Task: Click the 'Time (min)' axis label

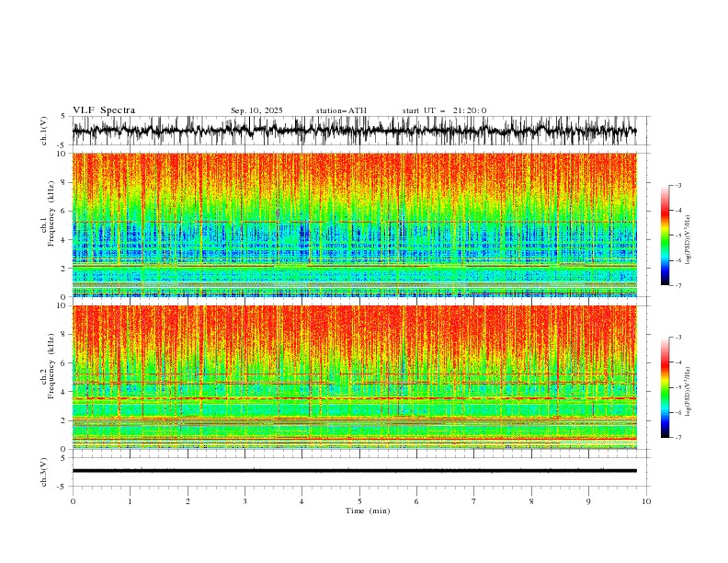Action: click(368, 511)
